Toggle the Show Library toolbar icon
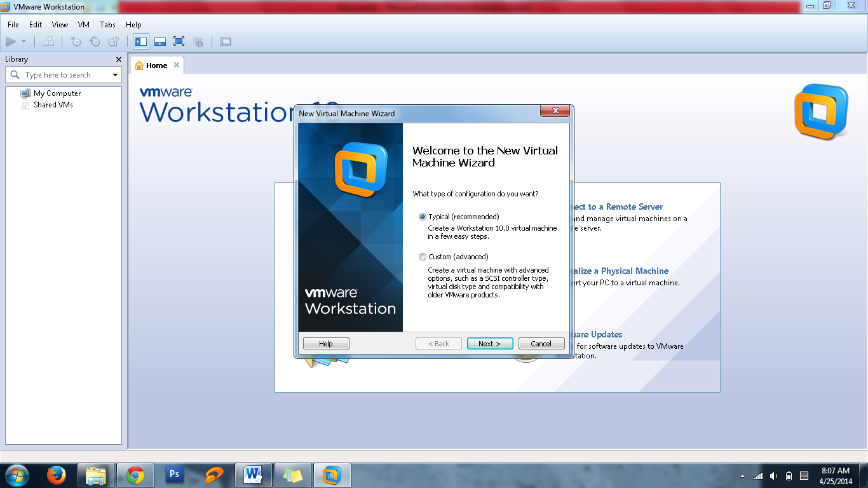This screenshot has height=488, width=868. coord(141,42)
